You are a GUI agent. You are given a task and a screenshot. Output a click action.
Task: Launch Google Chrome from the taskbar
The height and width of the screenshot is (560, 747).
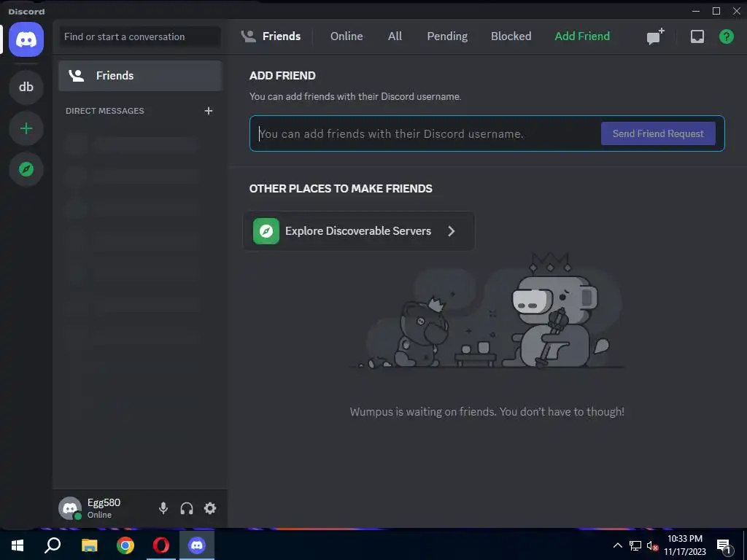125,545
